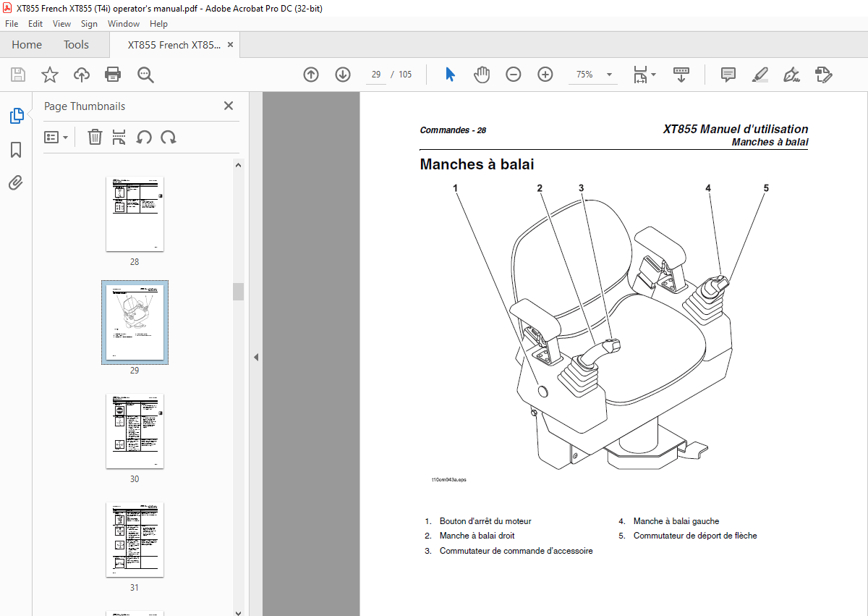This screenshot has height=616, width=868.
Task: Delete the selected page with the trash icon
Action: (x=95, y=137)
